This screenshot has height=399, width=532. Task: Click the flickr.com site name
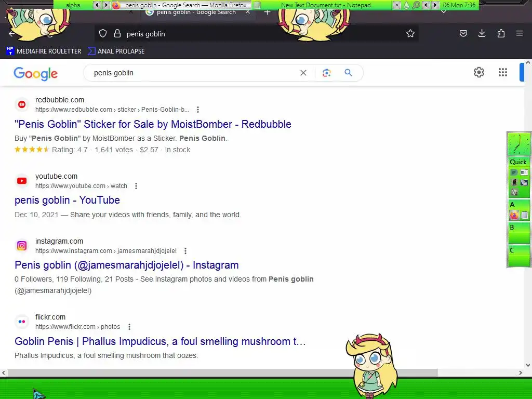(50, 317)
